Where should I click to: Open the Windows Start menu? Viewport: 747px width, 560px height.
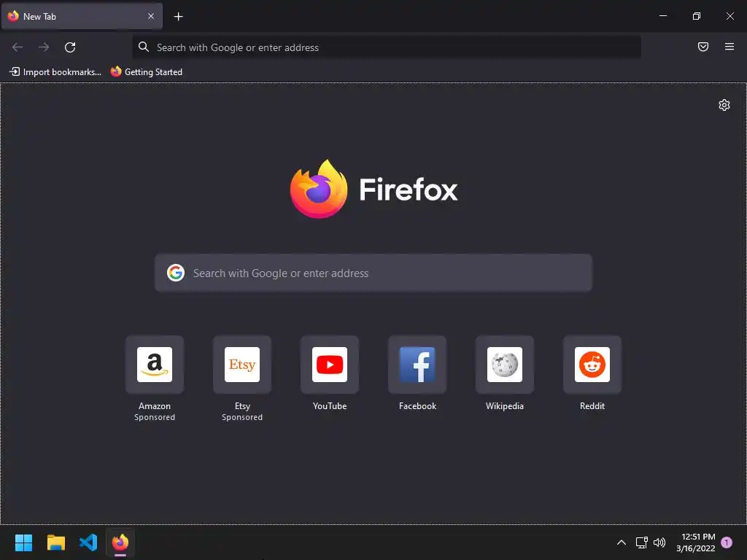coord(23,542)
